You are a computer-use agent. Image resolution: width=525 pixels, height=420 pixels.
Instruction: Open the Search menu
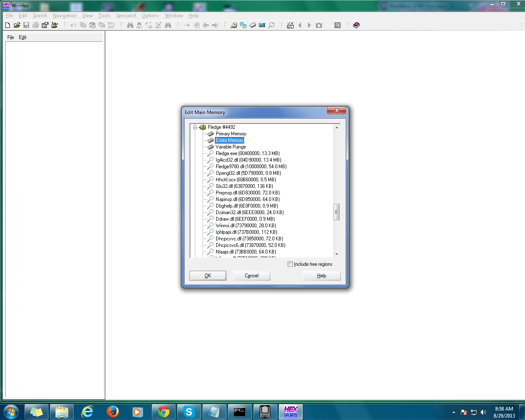[x=40, y=16]
